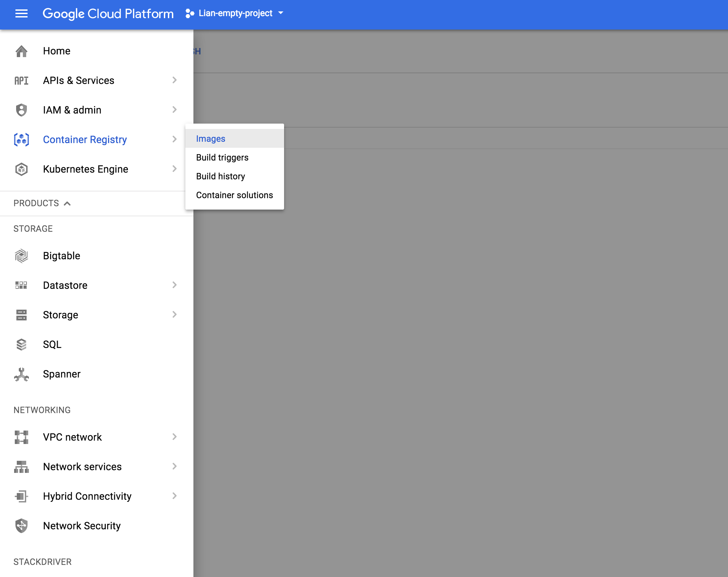This screenshot has height=577, width=728.
Task: Click the IAM & admin shield icon
Action: 21,110
